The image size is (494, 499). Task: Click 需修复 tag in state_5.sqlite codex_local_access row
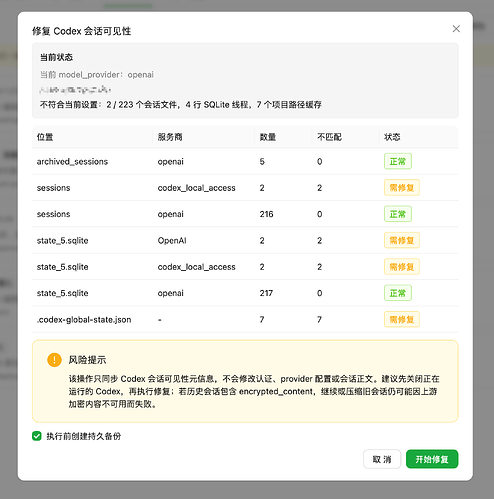[402, 267]
